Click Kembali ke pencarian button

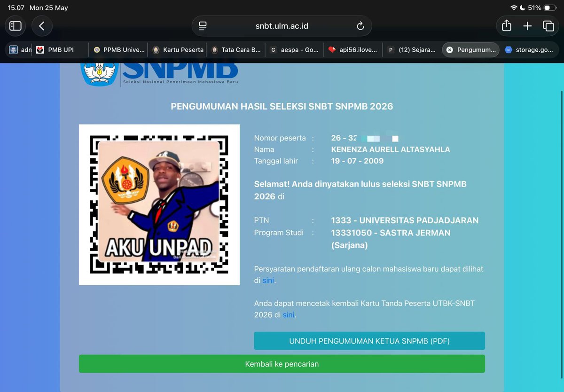pos(282,364)
